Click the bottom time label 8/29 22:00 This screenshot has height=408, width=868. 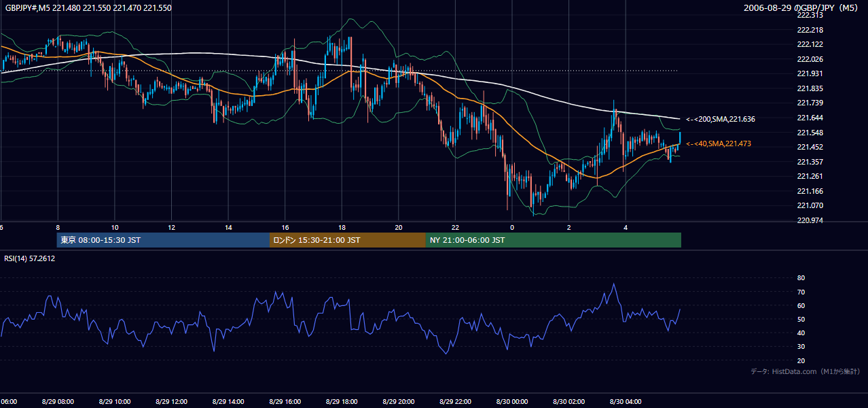coord(455,402)
